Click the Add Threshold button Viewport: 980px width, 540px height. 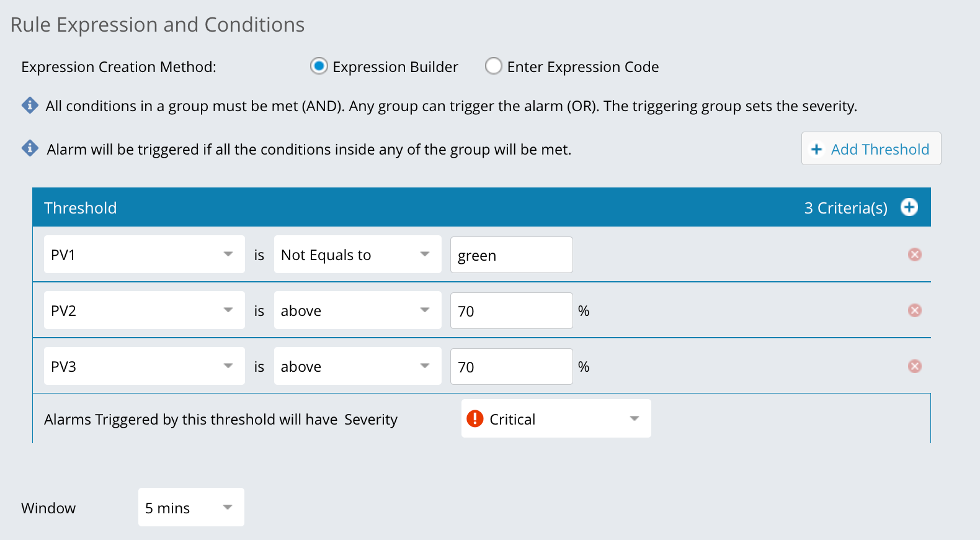[871, 149]
